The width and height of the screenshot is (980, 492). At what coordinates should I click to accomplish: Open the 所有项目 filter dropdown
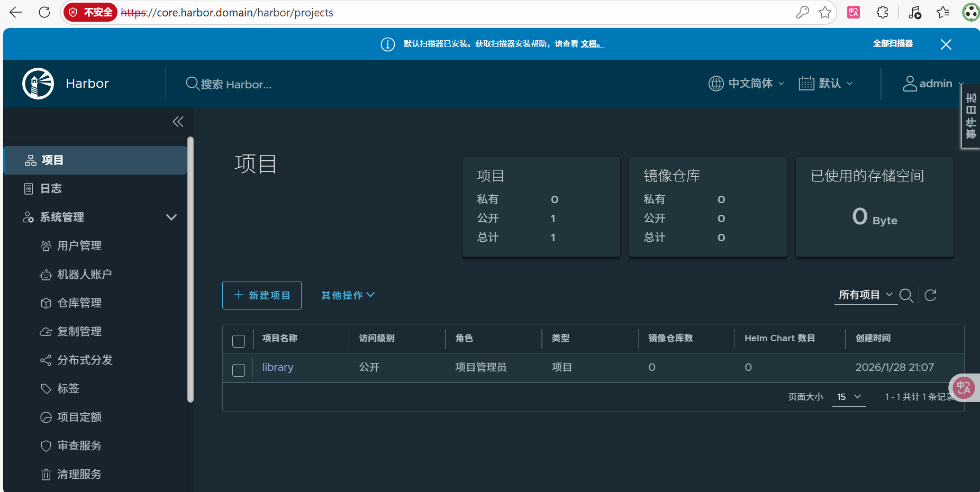click(x=866, y=295)
